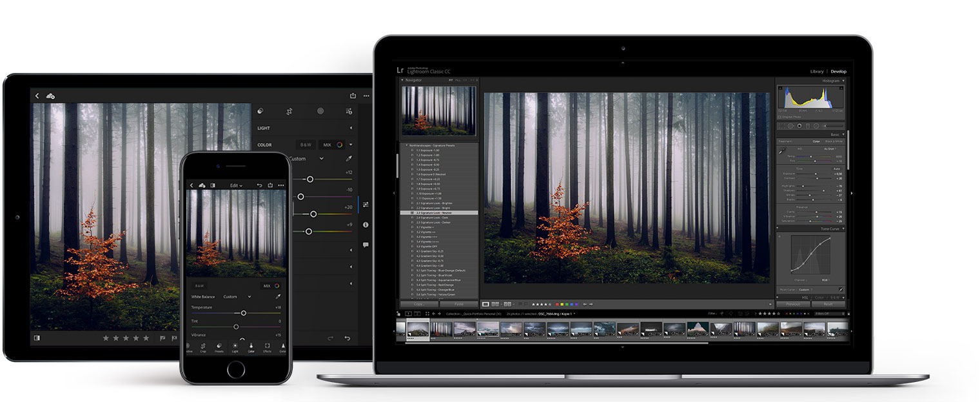Toggle MIX mode on tablet color panel
The height and width of the screenshot is (402, 980).
[x=327, y=145]
